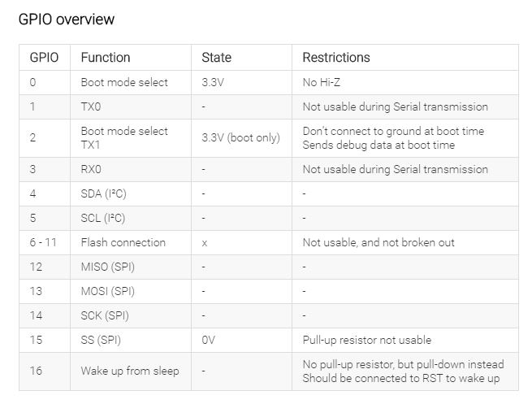Click the GPIO overview heading
532x404 pixels.
coord(66,20)
